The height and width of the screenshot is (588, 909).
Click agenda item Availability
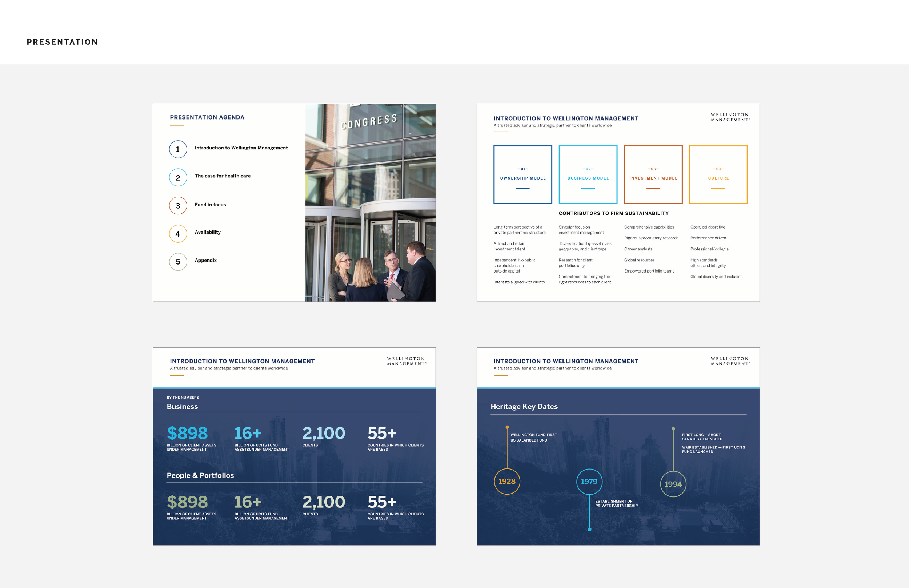[x=208, y=232]
